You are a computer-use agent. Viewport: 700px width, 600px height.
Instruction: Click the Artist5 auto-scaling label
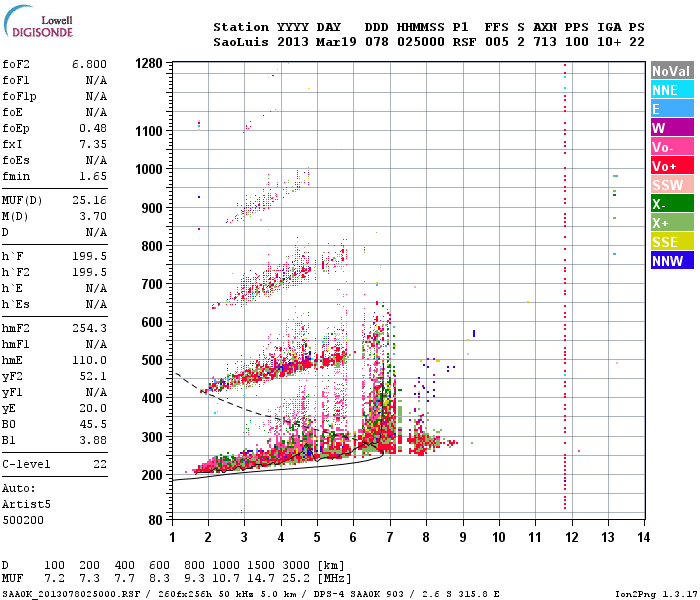(x=26, y=504)
